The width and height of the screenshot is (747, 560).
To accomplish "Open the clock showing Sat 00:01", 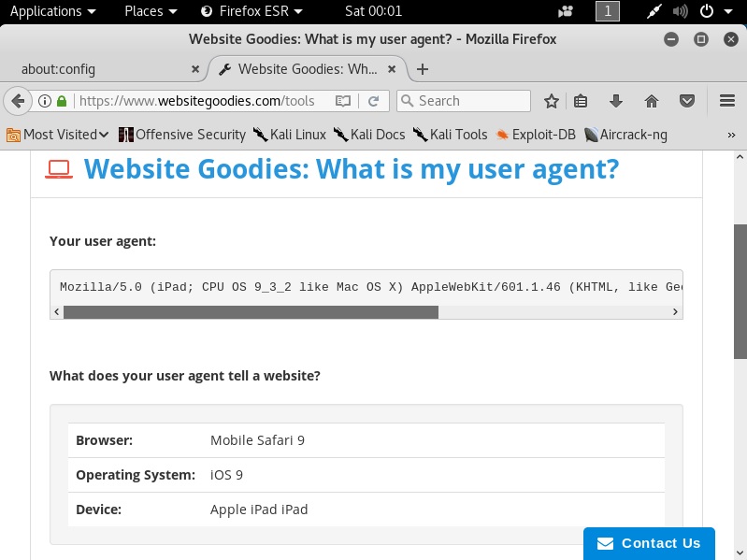I will coord(374,11).
